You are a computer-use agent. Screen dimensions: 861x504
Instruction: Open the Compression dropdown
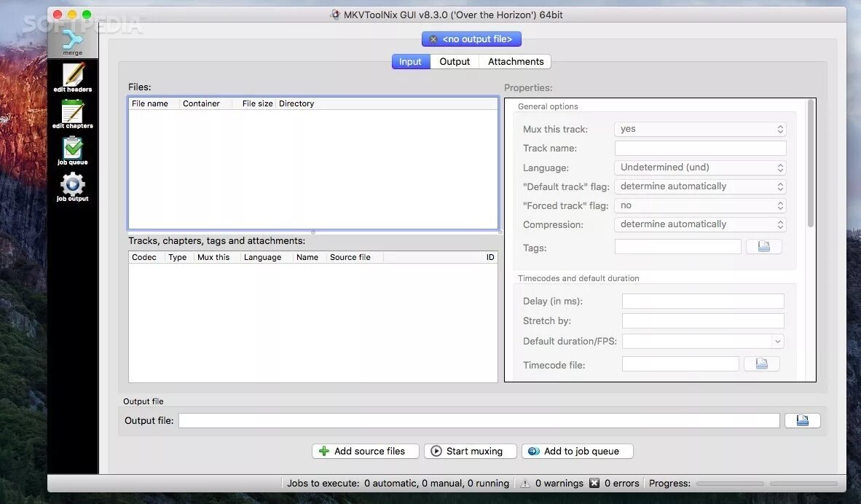(x=700, y=224)
